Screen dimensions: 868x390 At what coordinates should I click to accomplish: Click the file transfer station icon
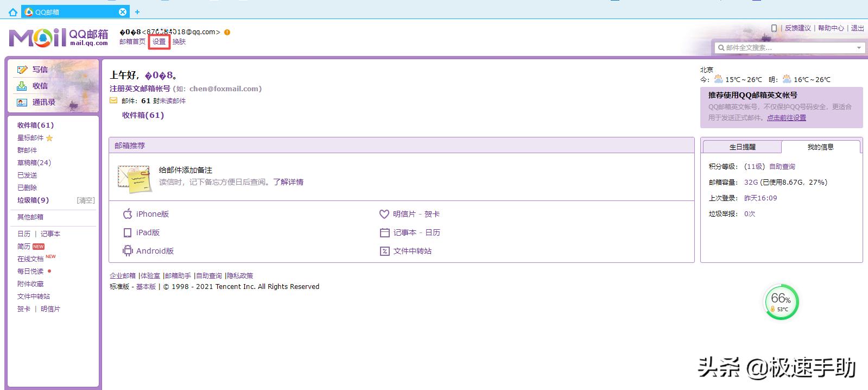click(x=384, y=251)
